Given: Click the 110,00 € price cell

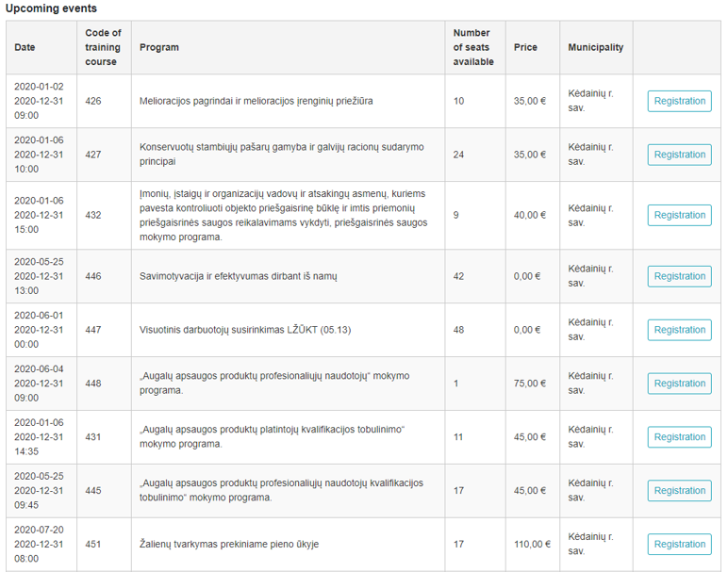Looking at the screenshot, I should click(x=532, y=544).
